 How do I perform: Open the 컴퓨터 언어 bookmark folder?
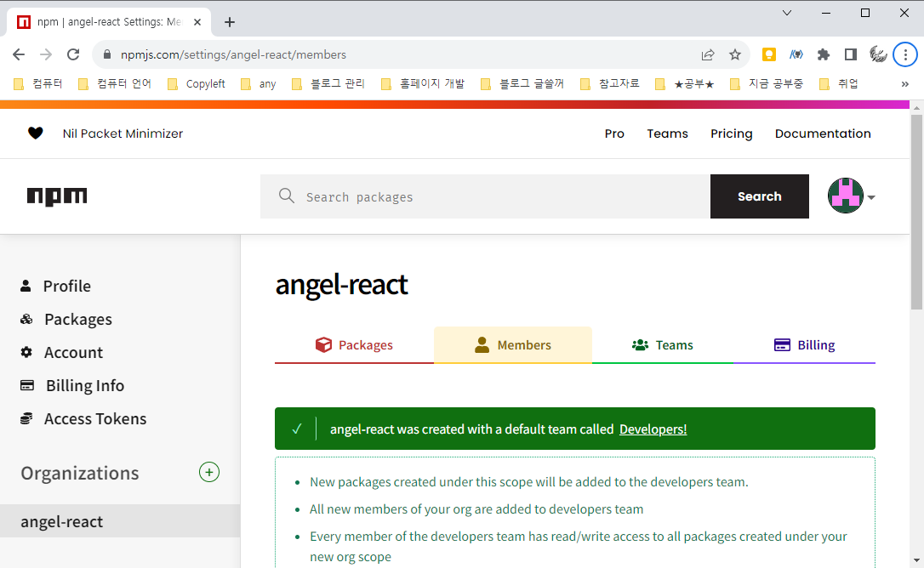tap(115, 84)
